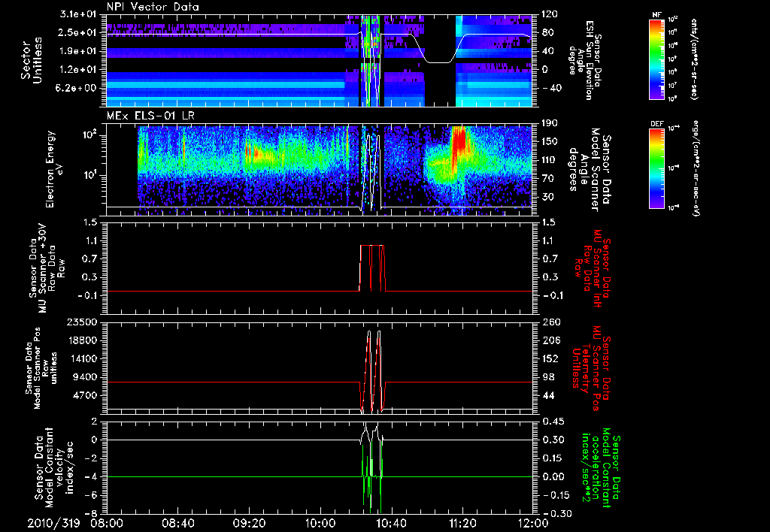Image resolution: width=770 pixels, height=532 pixels.
Task: Select the NF color scale bar
Action: tap(656, 59)
